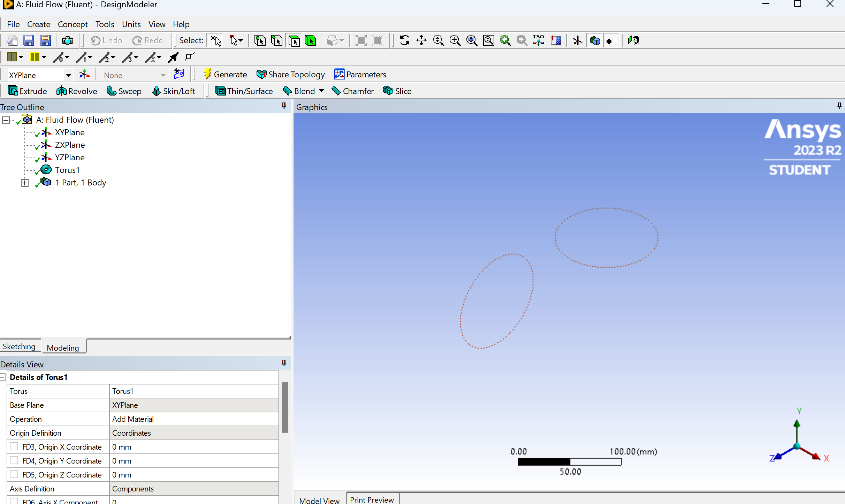
Task: Open the File menu
Action: (13, 24)
